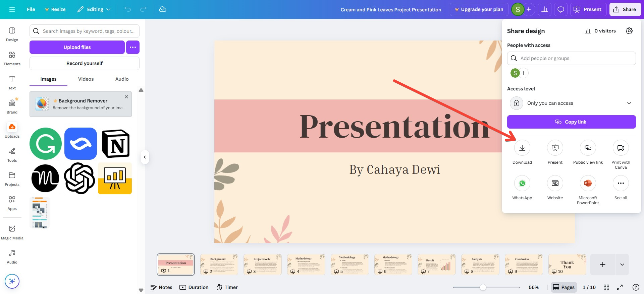The height and width of the screenshot is (294, 644).
Task: Dismiss the Background Remover banner
Action: [x=126, y=97]
